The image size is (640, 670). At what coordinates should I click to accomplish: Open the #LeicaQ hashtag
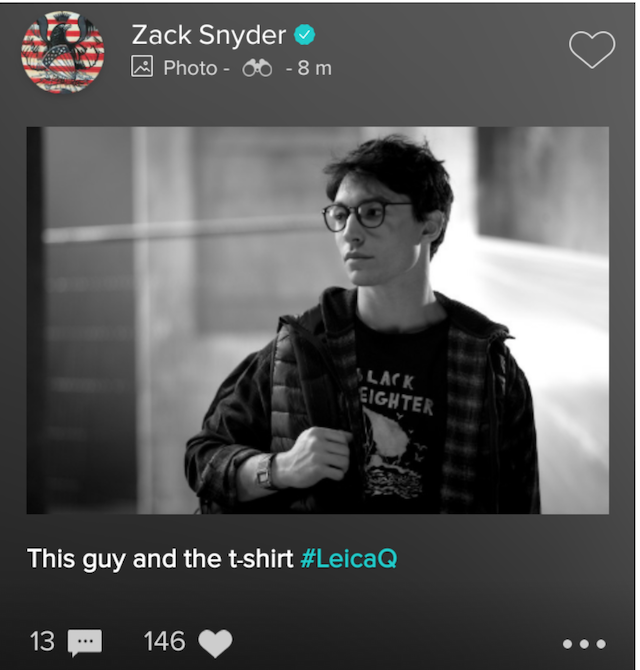pos(349,558)
